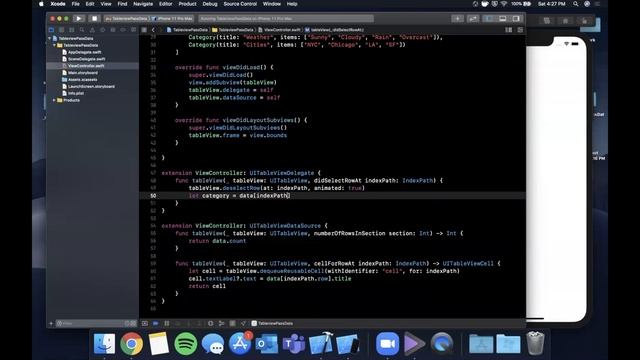Click the Spotlight search icon in menu bar
Viewport: 640px width, 360px height.
tap(576, 4)
